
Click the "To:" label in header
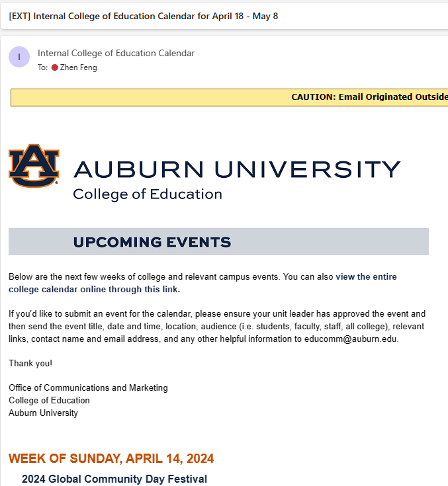click(x=43, y=67)
